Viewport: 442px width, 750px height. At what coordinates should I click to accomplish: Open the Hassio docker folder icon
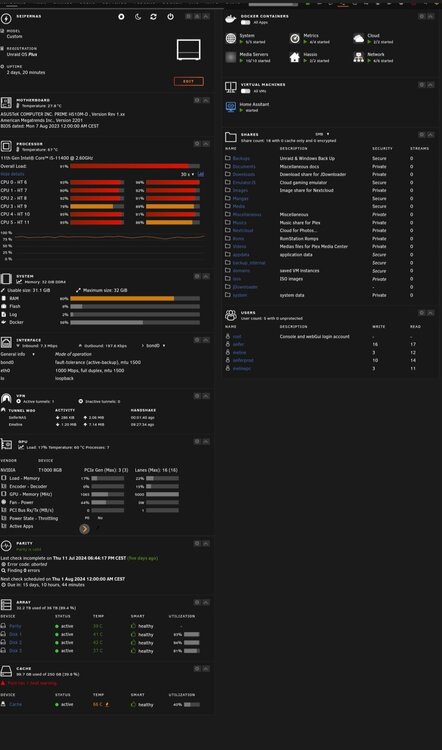coord(295,57)
